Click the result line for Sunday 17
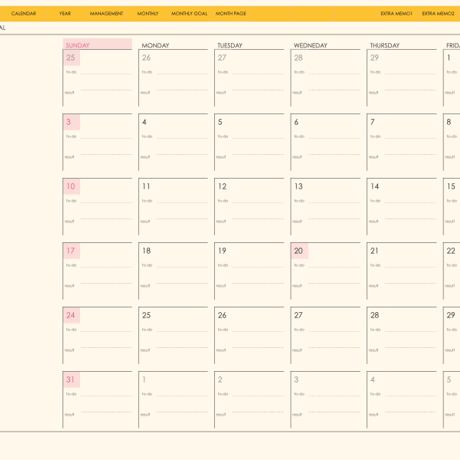Viewport: 460px width, 460px height. [106, 284]
